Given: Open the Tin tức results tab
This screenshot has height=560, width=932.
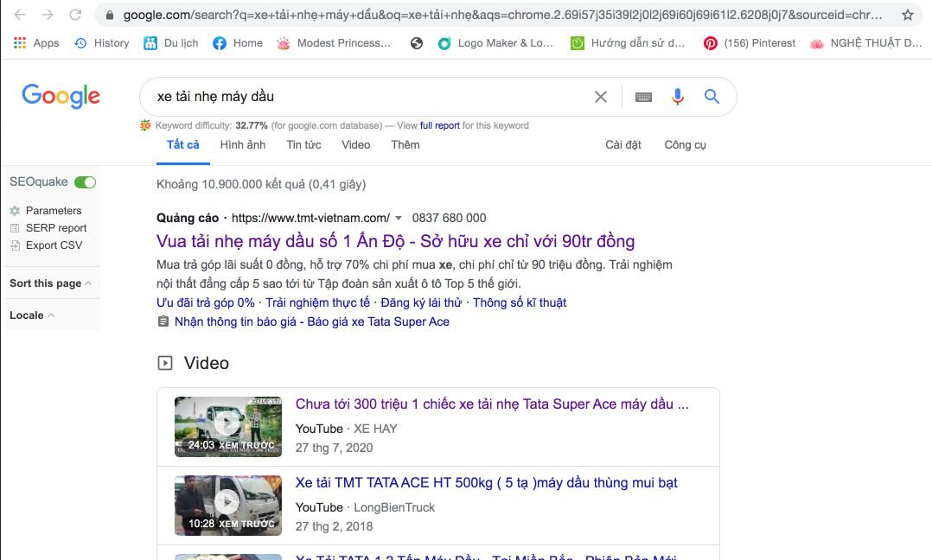Looking at the screenshot, I should coord(303,144).
